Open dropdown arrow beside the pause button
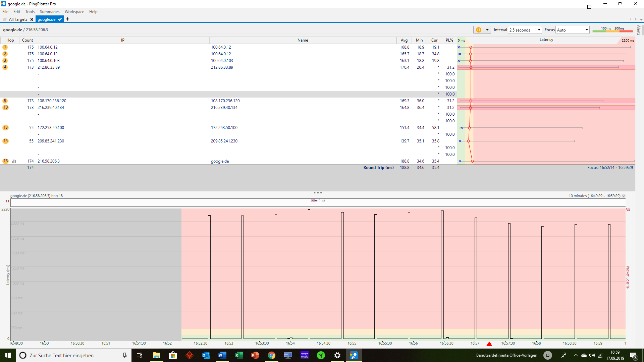This screenshot has width=644, height=362. point(487,30)
